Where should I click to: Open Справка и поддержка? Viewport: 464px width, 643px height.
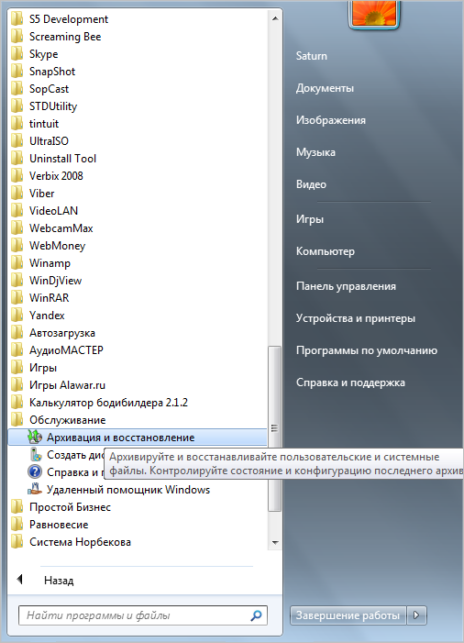(350, 382)
